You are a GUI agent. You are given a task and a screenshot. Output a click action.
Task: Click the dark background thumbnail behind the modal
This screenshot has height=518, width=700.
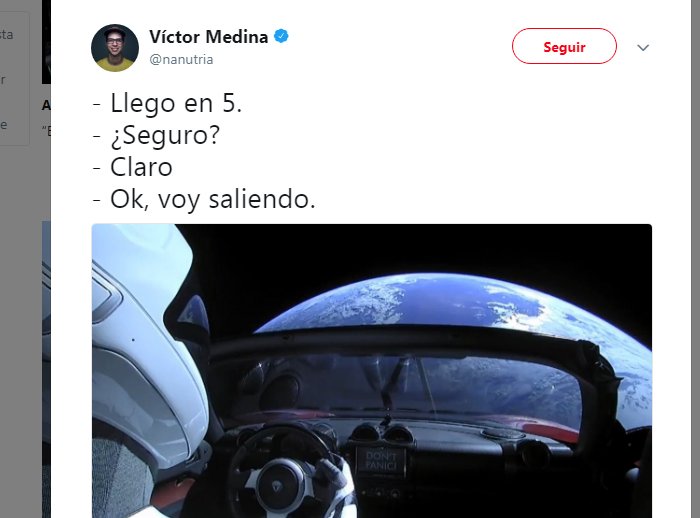tap(46, 42)
